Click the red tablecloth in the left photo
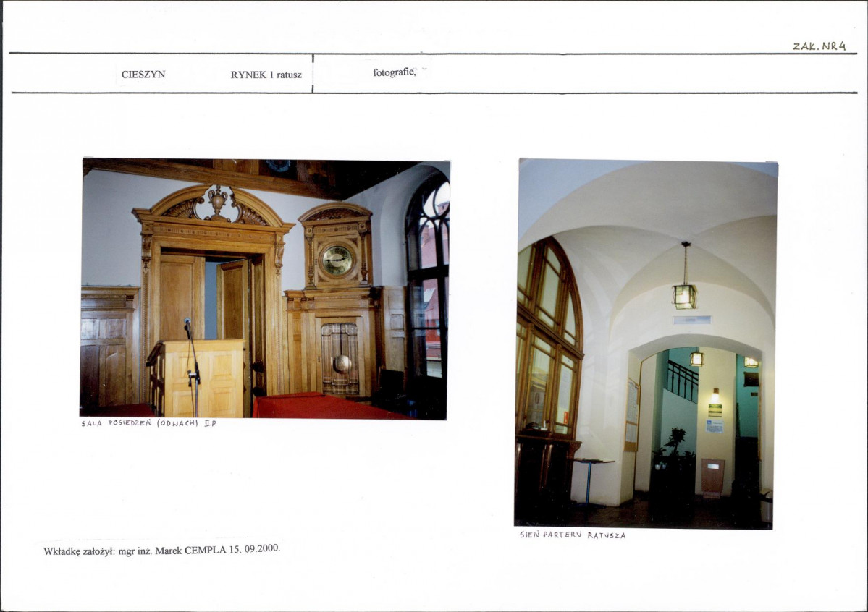Screen dimensions: 868x612 point(319,407)
